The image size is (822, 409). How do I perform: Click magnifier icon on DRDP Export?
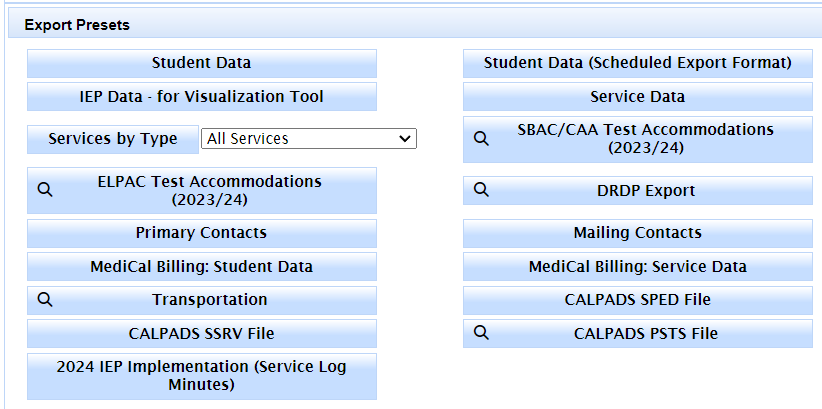pyautogui.click(x=481, y=190)
